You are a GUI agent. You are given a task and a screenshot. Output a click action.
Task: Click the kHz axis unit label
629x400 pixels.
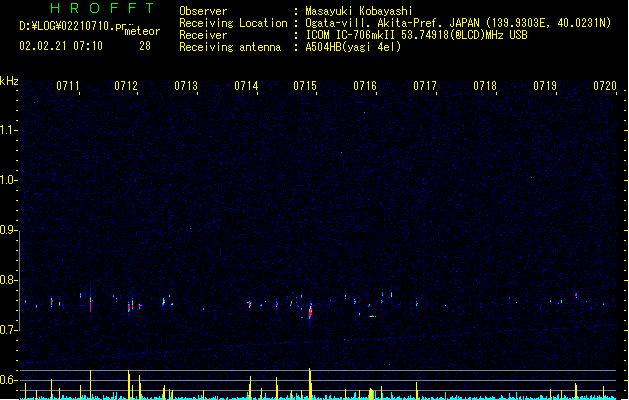[x=9, y=81]
